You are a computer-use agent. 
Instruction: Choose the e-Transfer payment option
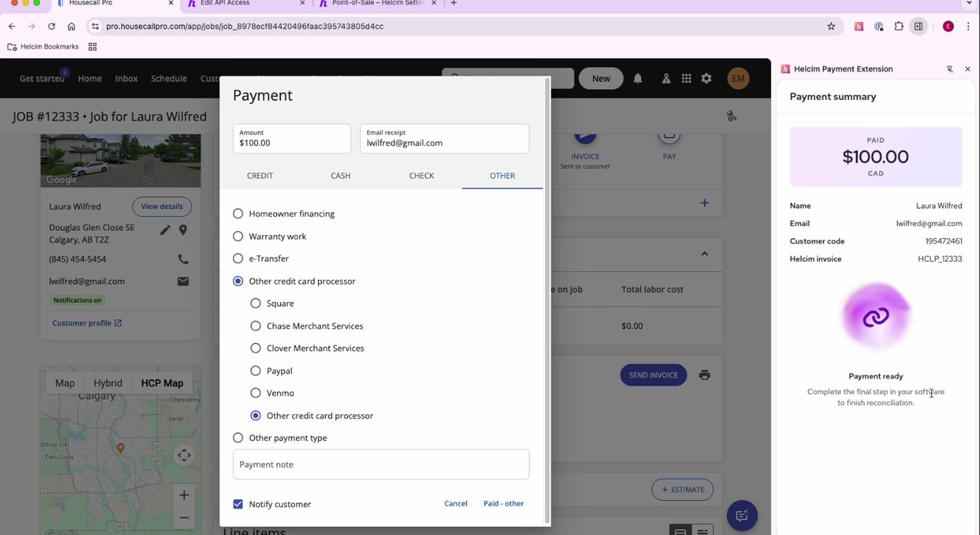pyautogui.click(x=238, y=259)
